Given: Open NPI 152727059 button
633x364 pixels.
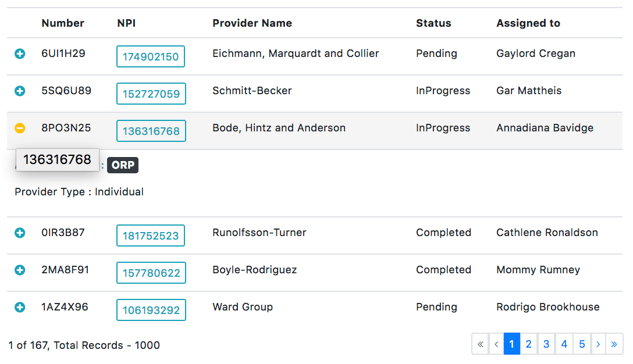Looking at the screenshot, I should (x=151, y=94).
